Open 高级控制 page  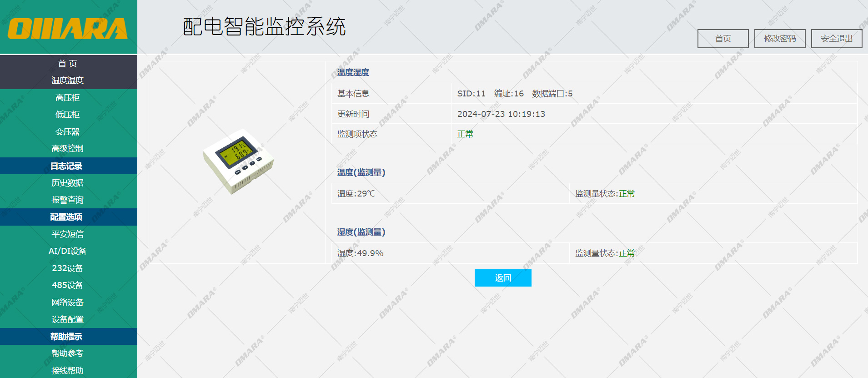67,149
